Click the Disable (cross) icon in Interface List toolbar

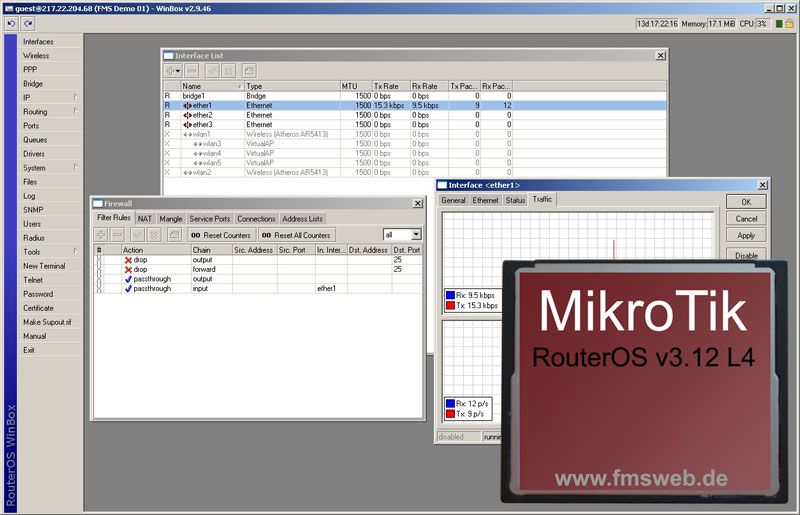230,71
